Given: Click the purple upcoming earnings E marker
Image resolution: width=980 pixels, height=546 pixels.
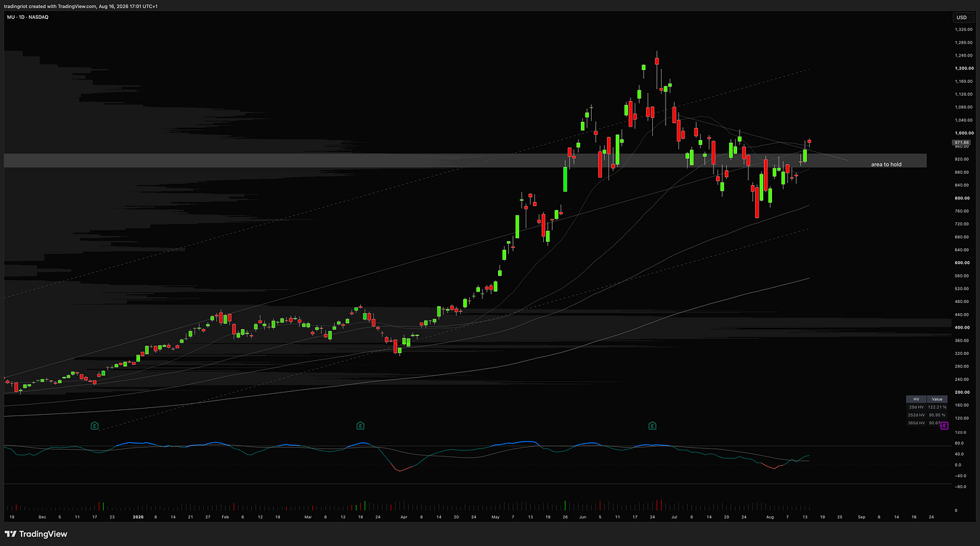Looking at the screenshot, I should 944,426.
